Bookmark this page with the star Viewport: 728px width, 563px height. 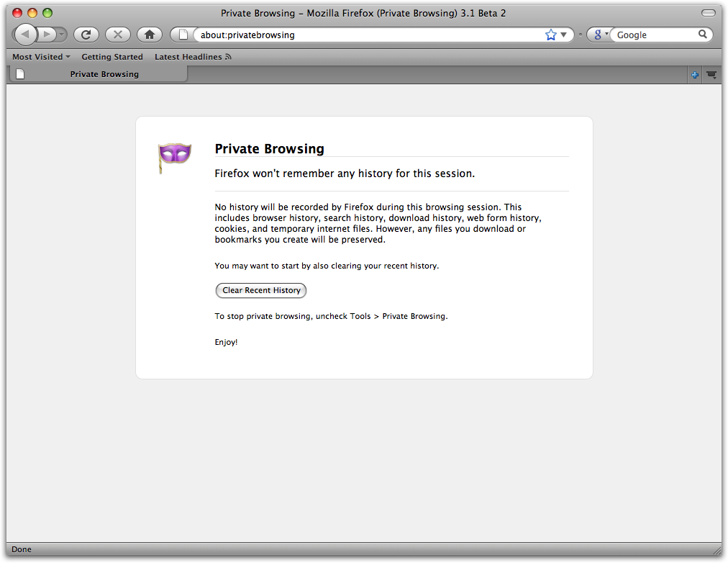[x=550, y=35]
